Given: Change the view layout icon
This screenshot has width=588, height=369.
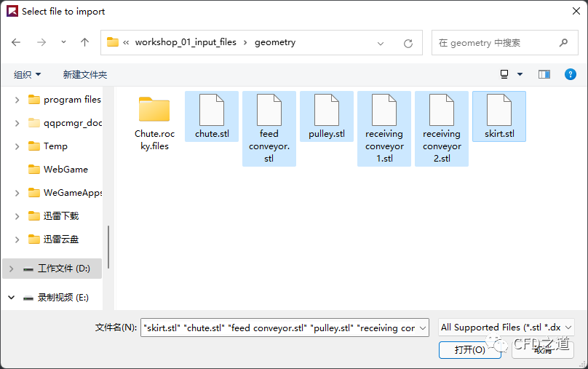Looking at the screenshot, I should click(504, 74).
